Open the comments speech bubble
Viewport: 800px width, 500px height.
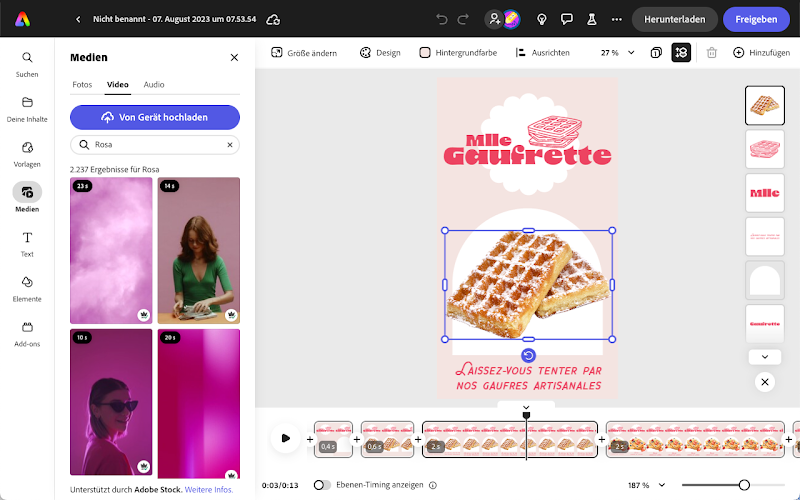pos(567,19)
